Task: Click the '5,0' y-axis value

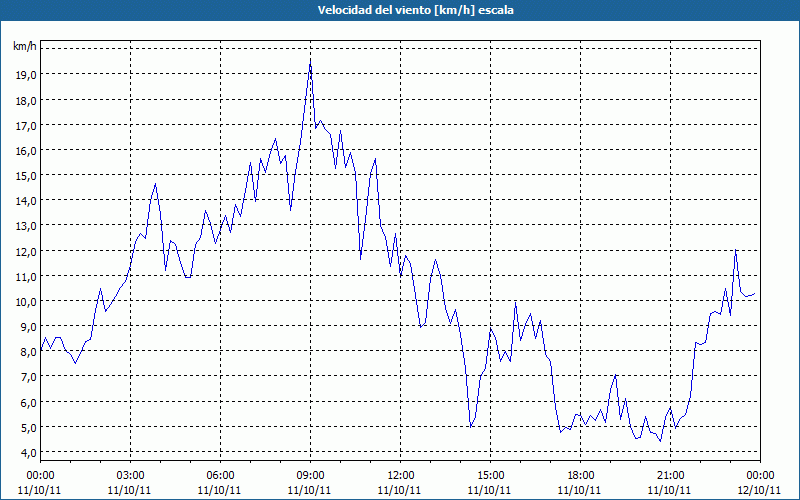Action: pyautogui.click(x=29, y=428)
